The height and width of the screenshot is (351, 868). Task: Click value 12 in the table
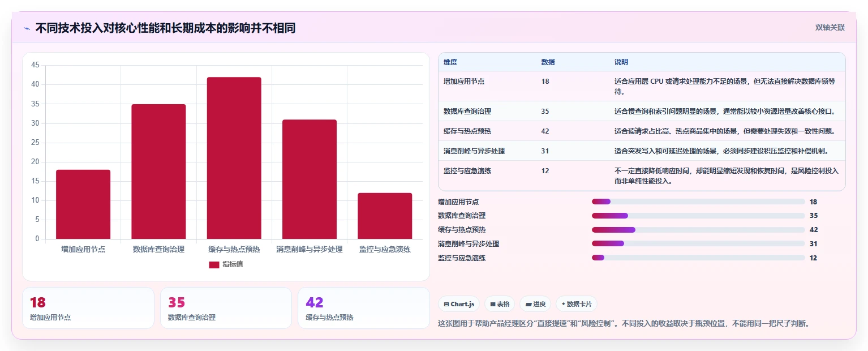[x=545, y=171]
